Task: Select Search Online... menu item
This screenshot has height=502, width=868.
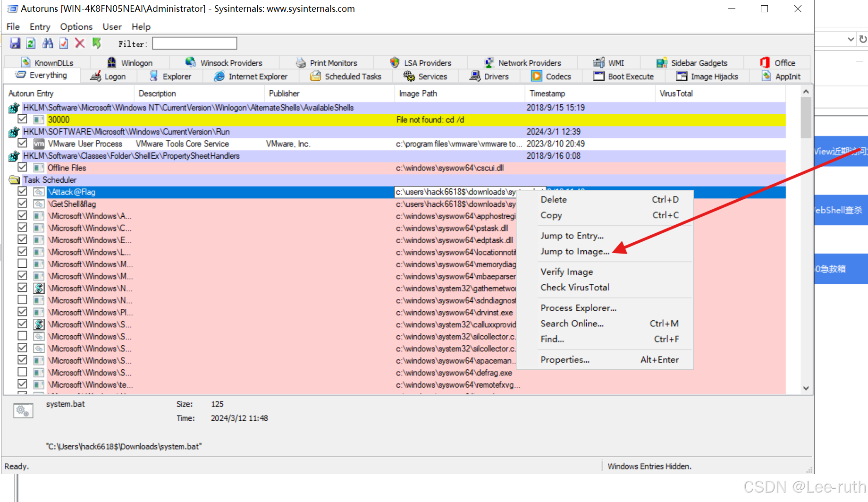Action: coord(605,323)
